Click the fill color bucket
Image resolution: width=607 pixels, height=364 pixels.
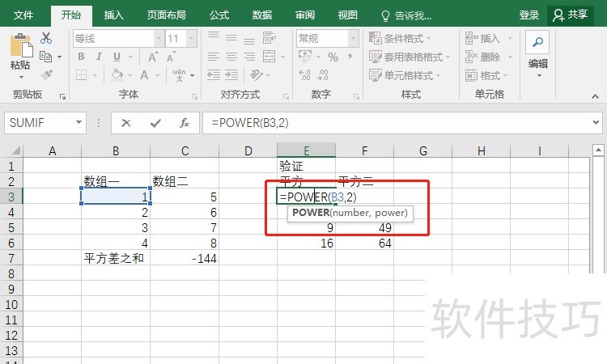pyautogui.click(x=117, y=74)
